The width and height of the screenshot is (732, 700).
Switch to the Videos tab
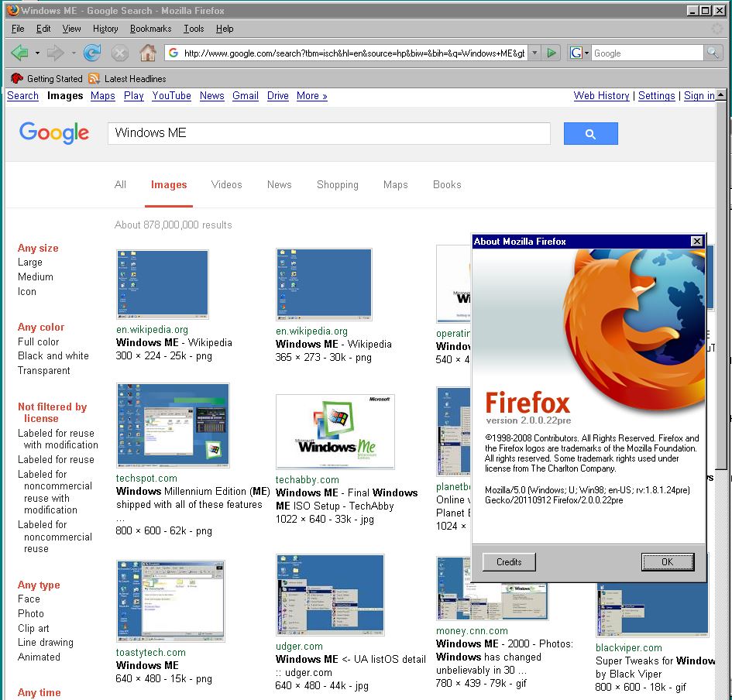pyautogui.click(x=226, y=184)
